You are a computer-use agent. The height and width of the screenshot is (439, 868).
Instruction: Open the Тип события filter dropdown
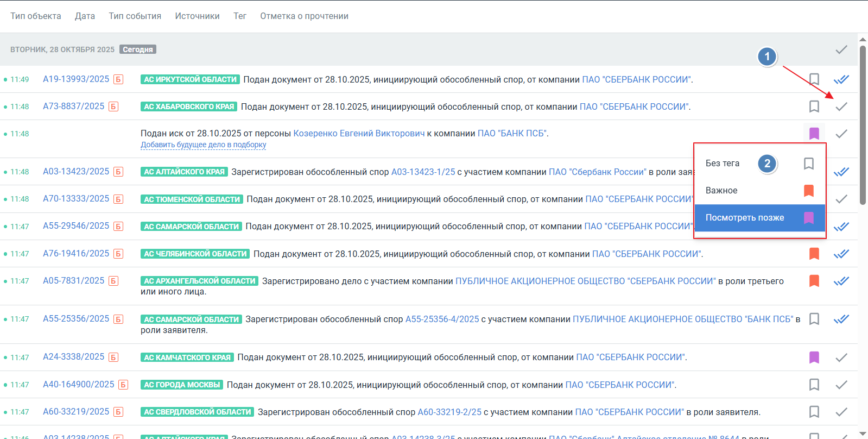135,16
